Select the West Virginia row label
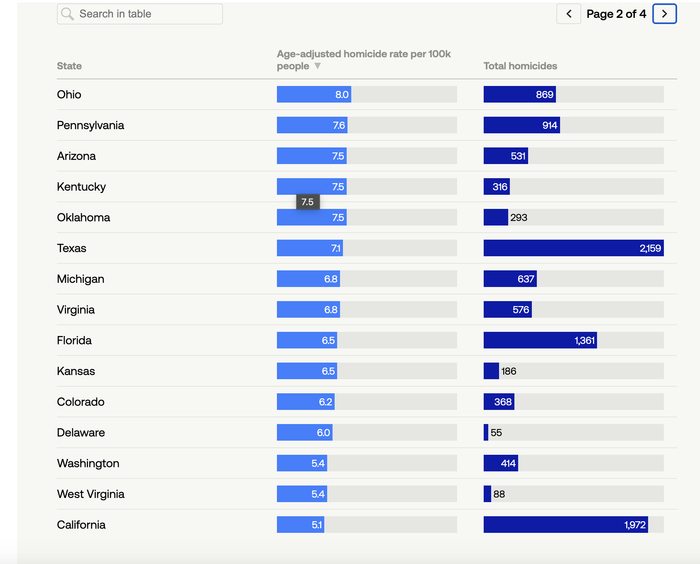The image size is (700, 564). (91, 494)
